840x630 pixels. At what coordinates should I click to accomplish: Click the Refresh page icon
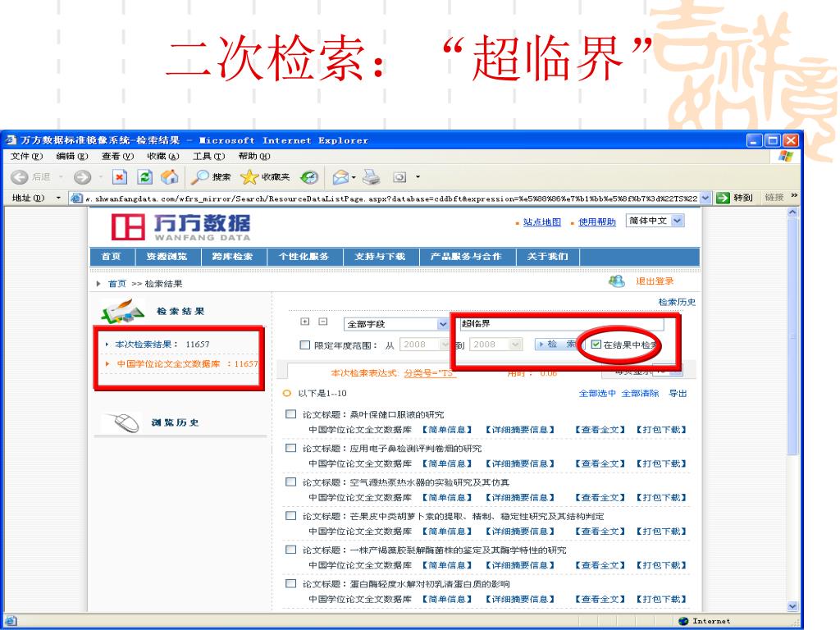(144, 177)
